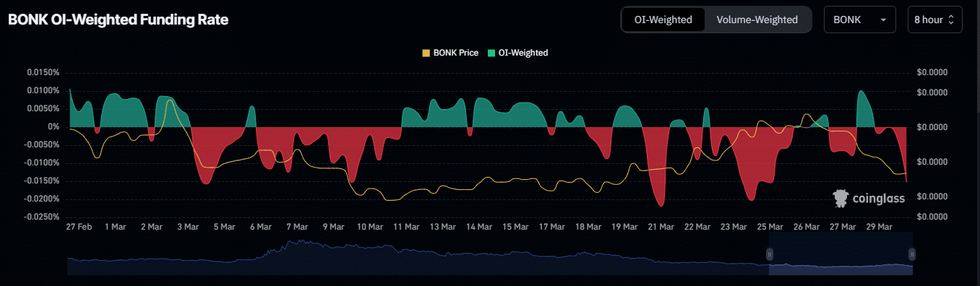Toggle the OI-Weighted legend series
Screen dimensions: 980x286
click(517, 53)
